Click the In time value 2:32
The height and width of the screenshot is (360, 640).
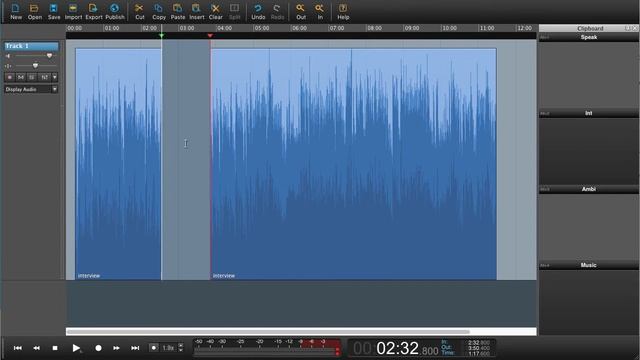coord(478,342)
